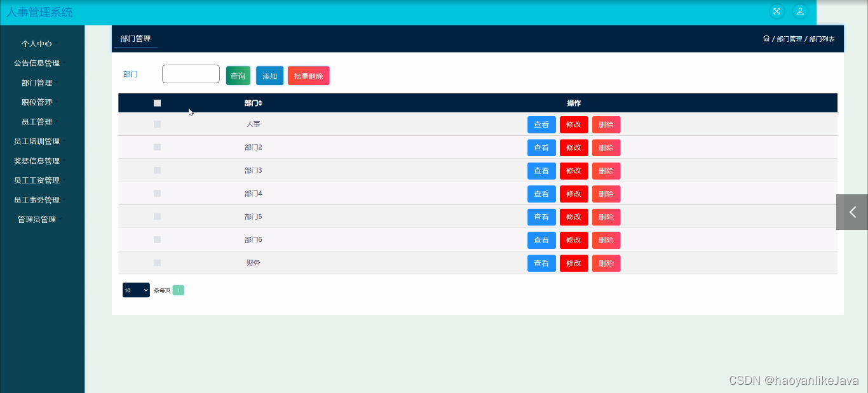Check the checkbox for 财务 row
Viewport: 868px width, 393px height.
(157, 263)
